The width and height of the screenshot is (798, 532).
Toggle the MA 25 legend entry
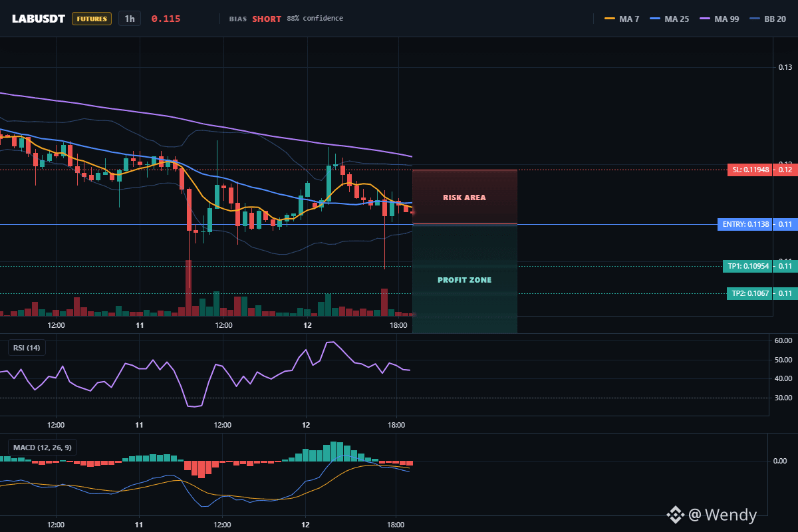click(x=669, y=19)
